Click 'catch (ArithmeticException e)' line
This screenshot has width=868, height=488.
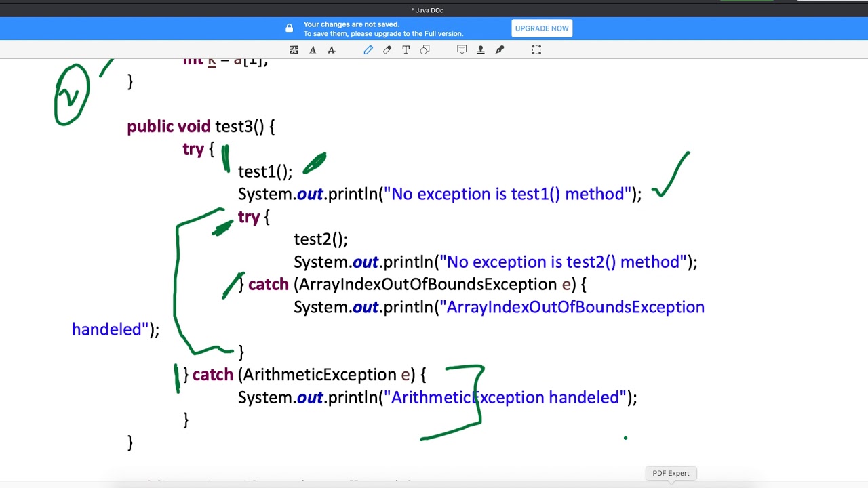[304, 375]
